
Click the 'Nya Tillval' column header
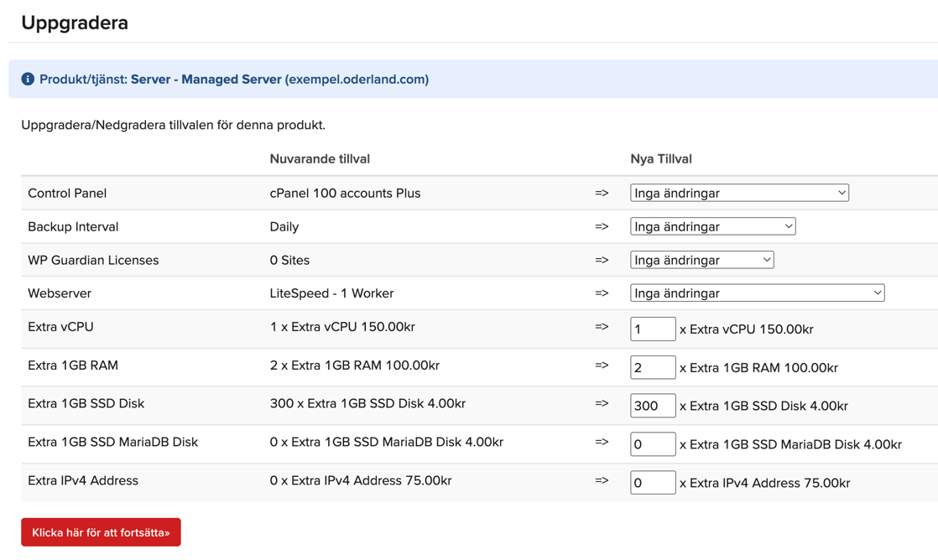click(660, 158)
